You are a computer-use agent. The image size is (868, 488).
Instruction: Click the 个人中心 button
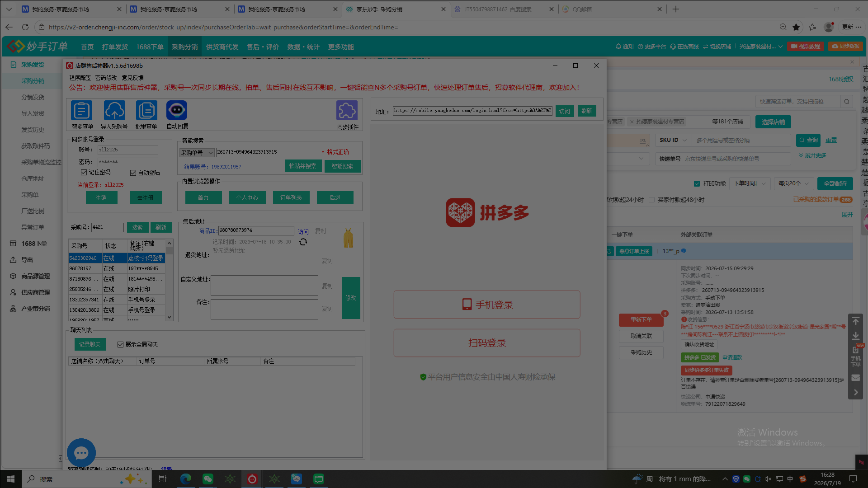click(x=247, y=197)
